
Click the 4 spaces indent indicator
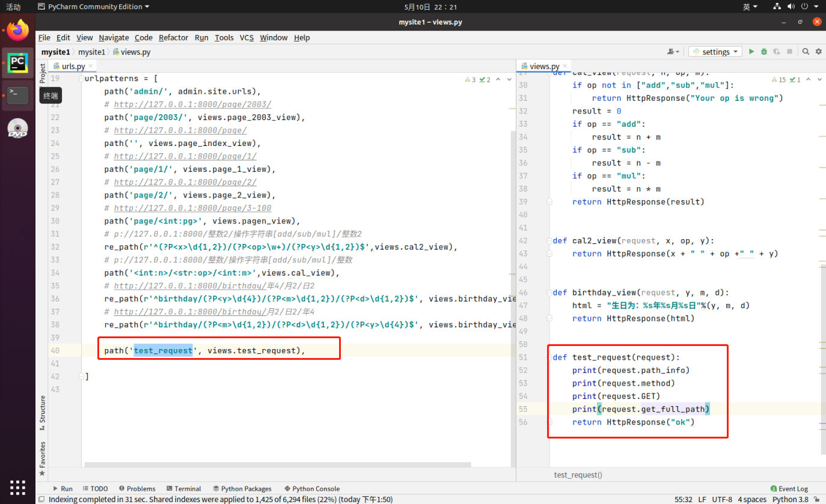coord(752,499)
